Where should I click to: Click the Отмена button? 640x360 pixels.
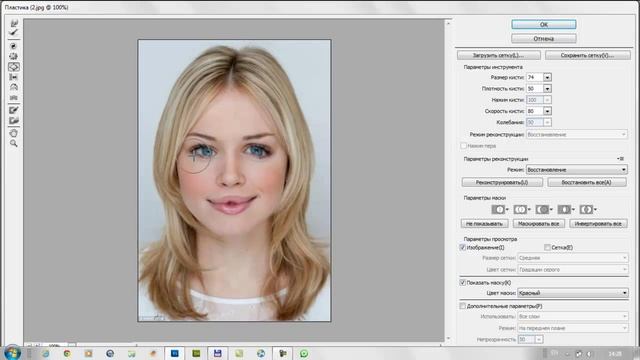pyautogui.click(x=544, y=39)
